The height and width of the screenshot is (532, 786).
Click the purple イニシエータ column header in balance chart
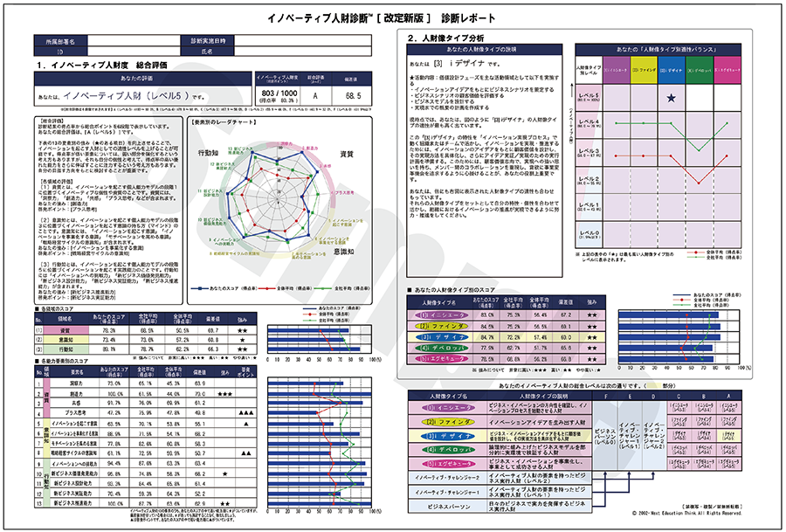616,70
